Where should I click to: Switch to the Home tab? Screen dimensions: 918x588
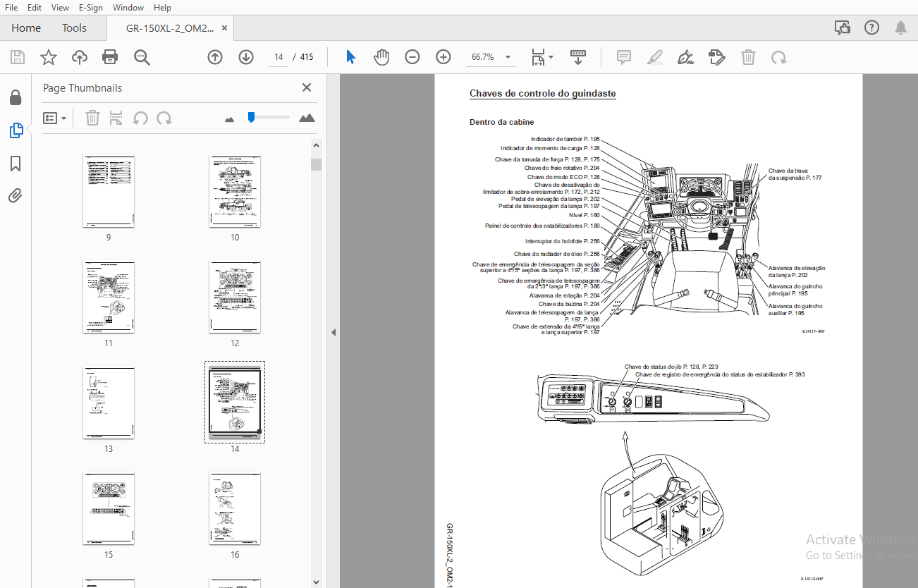(x=26, y=28)
